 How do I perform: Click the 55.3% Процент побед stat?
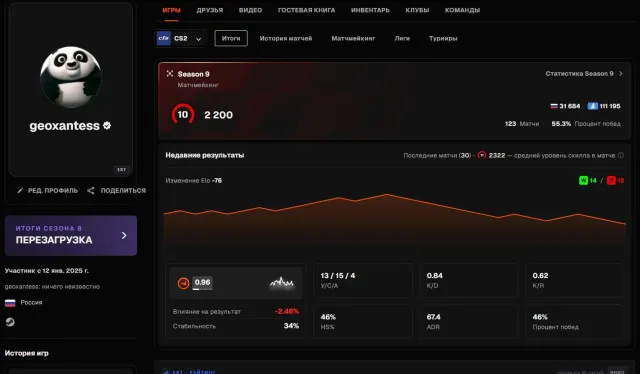pyautogui.click(x=586, y=124)
